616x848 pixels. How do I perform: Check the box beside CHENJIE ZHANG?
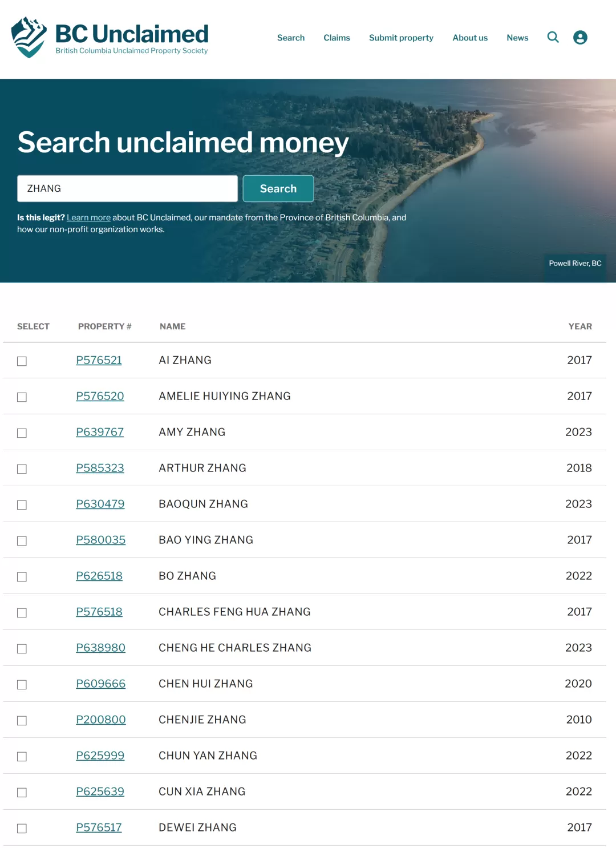click(x=22, y=721)
